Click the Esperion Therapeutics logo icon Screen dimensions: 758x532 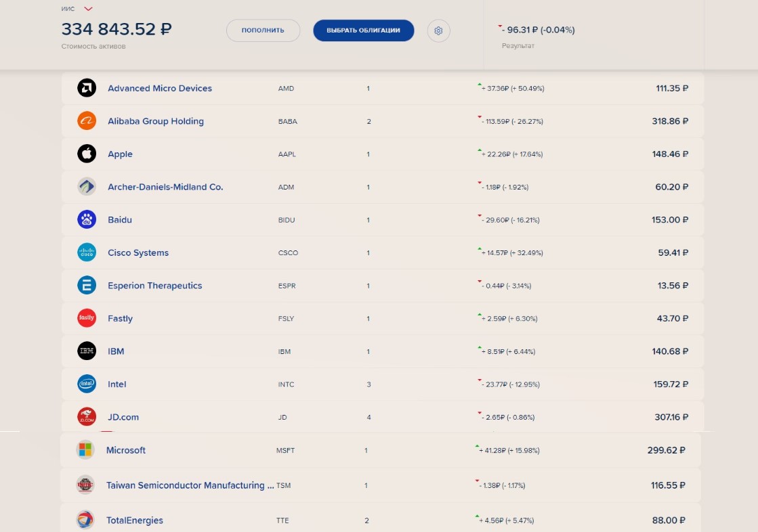(x=87, y=285)
